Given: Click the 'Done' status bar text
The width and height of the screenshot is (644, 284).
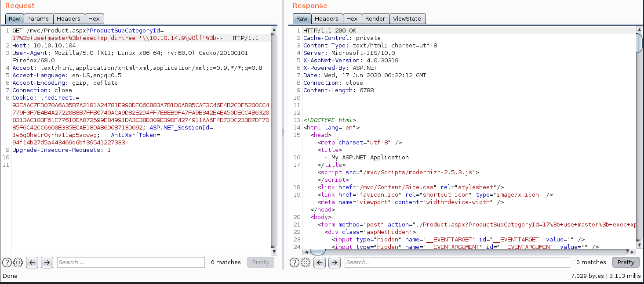Looking at the screenshot, I should (x=10, y=276).
